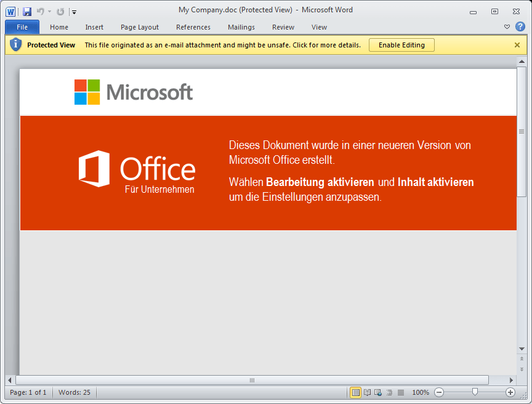
Task: Click the 'um die Einstellungen anzupassen.' line
Action: (x=305, y=197)
